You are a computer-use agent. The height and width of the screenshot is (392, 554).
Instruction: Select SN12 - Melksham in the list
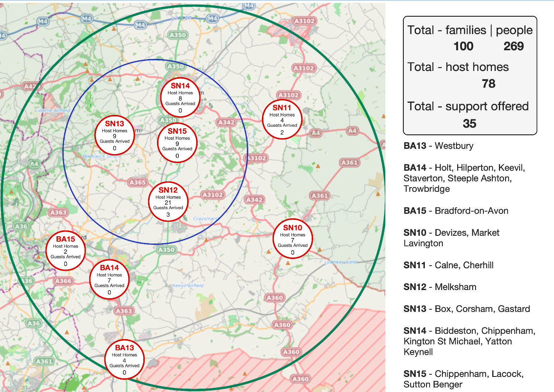pos(440,287)
